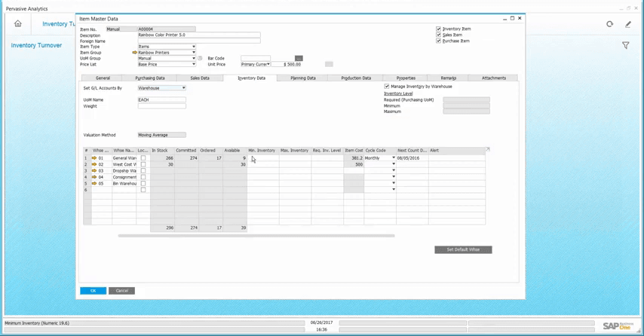The height and width of the screenshot is (336, 644).
Task: Switch to the Sales Data tab
Action: point(200,78)
